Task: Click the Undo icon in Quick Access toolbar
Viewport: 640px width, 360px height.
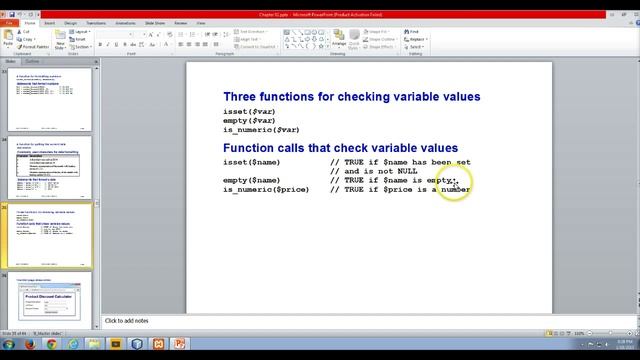Action: 20,15
